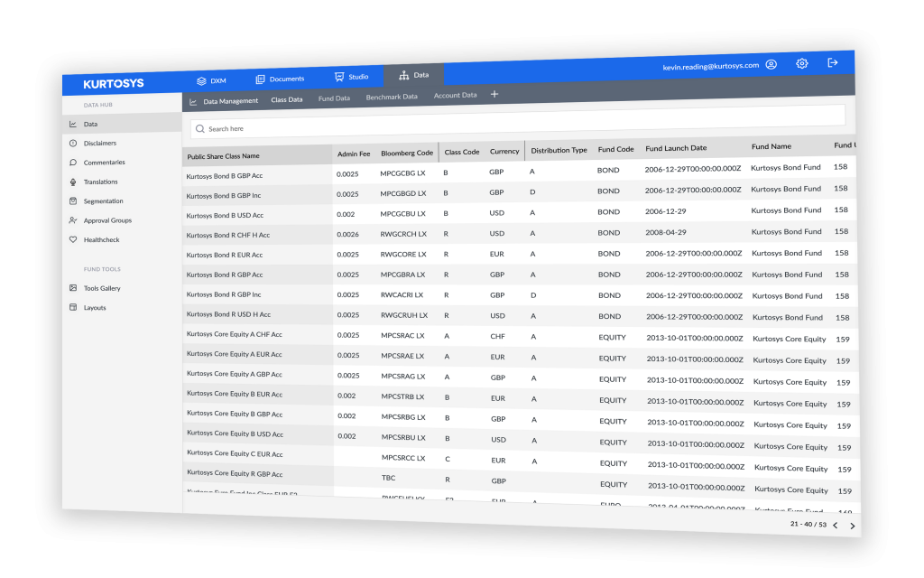Sort by Admin Fee column header

(x=354, y=154)
